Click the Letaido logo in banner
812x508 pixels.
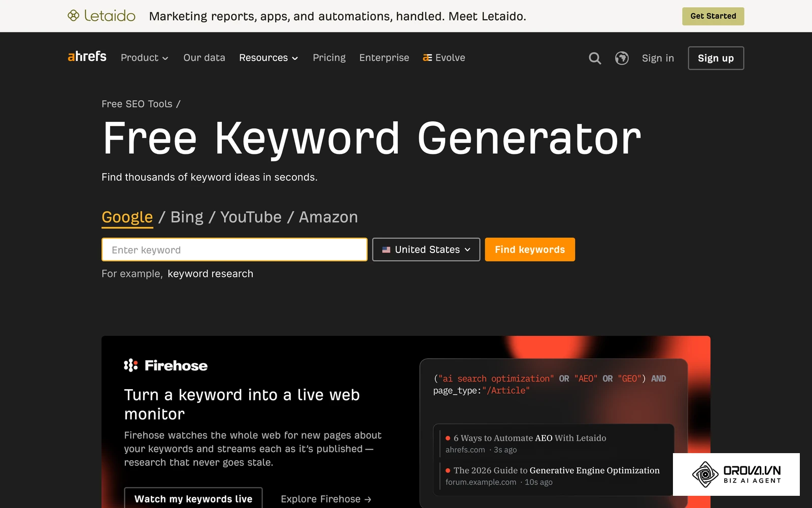(x=101, y=16)
